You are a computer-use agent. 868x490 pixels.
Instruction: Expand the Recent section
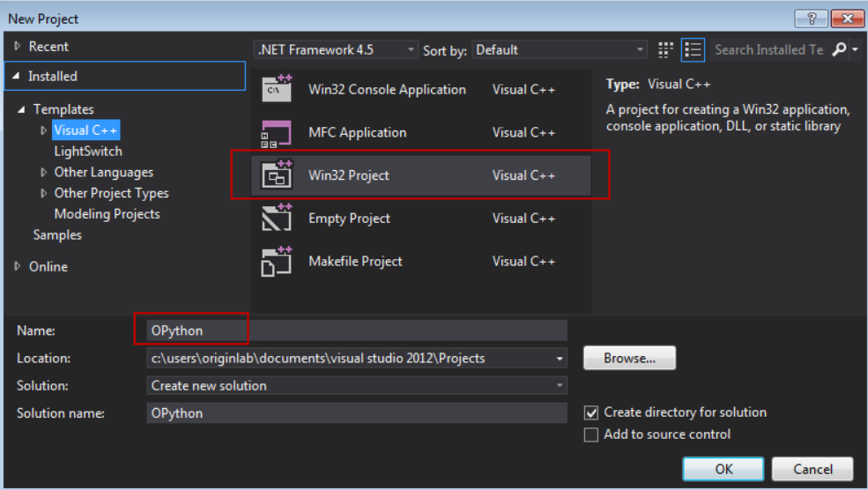pos(17,46)
